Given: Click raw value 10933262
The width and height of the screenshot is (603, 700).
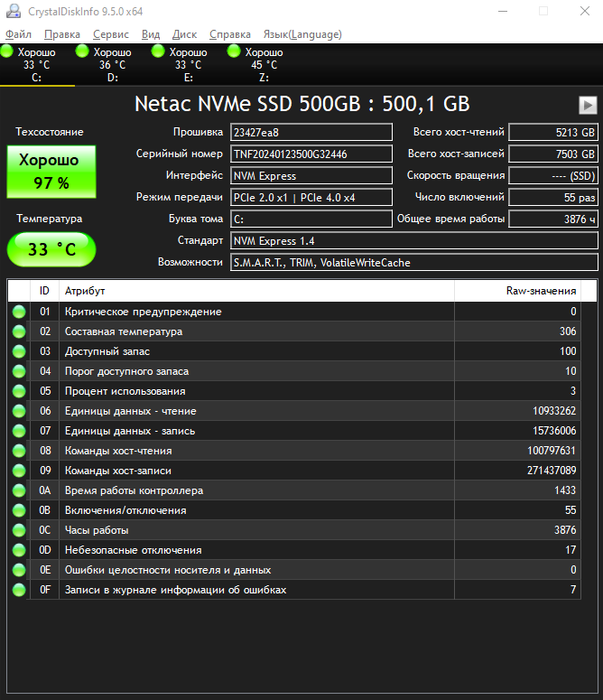Looking at the screenshot, I should tap(554, 411).
